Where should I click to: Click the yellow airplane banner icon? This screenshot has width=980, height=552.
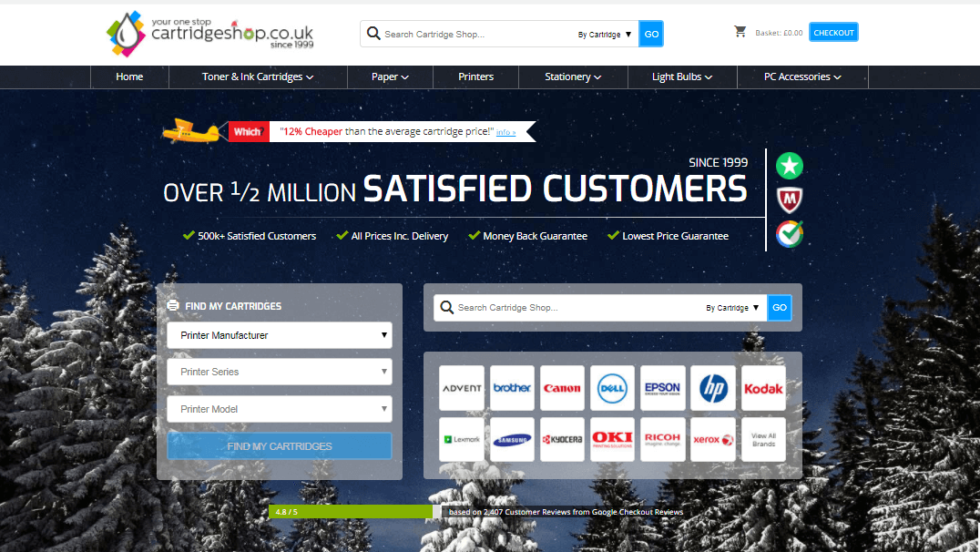(191, 130)
